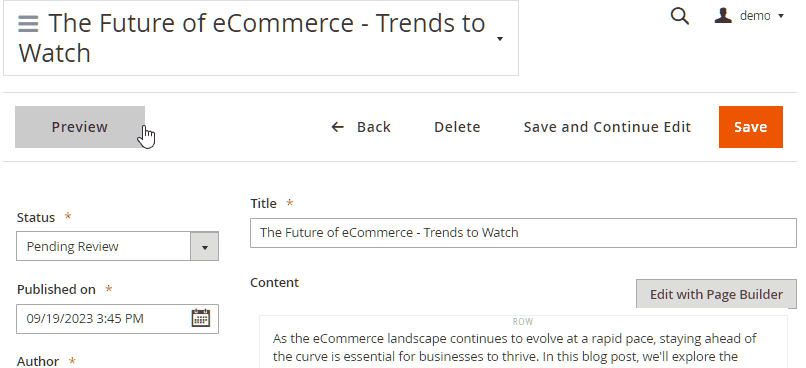
Task: Click Save and Continue Edit
Action: 607,127
